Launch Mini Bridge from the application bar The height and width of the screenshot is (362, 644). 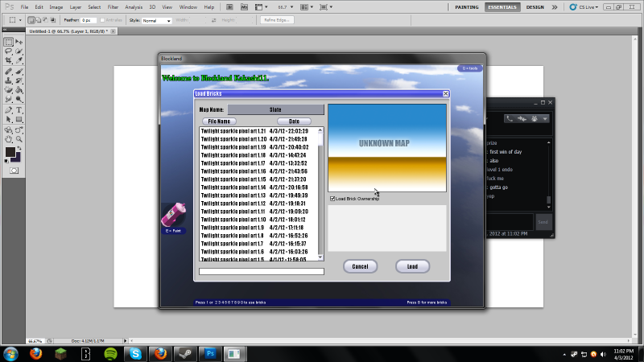tap(244, 7)
